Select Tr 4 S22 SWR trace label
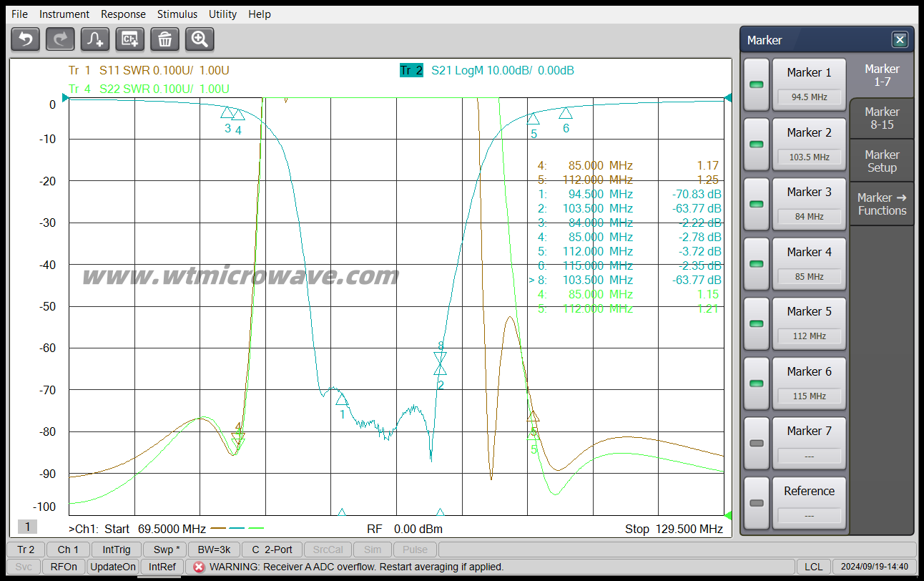The image size is (924, 581). 149,89
